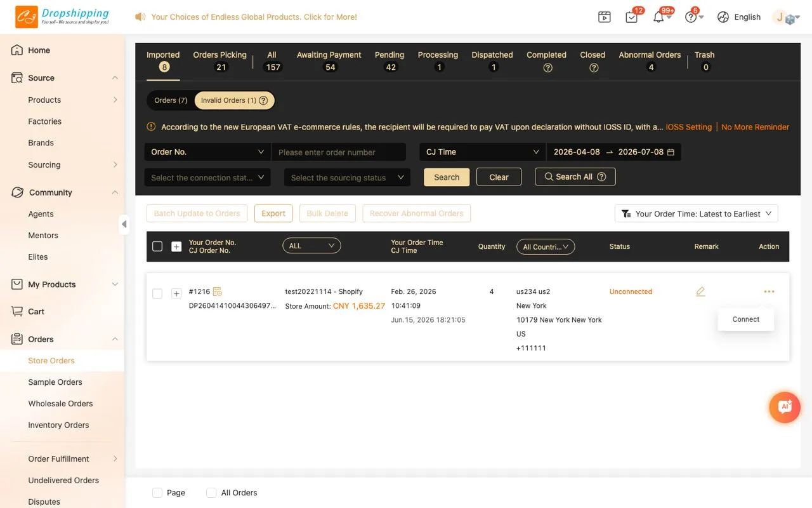Collapse the sidebar with the arrow handle
Image resolution: width=812 pixels, height=508 pixels.
124,224
